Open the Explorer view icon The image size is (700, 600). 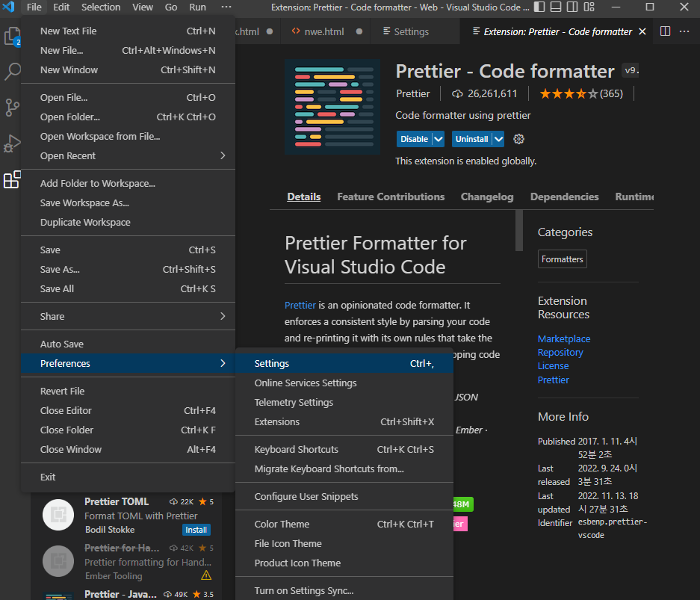pyautogui.click(x=12, y=37)
